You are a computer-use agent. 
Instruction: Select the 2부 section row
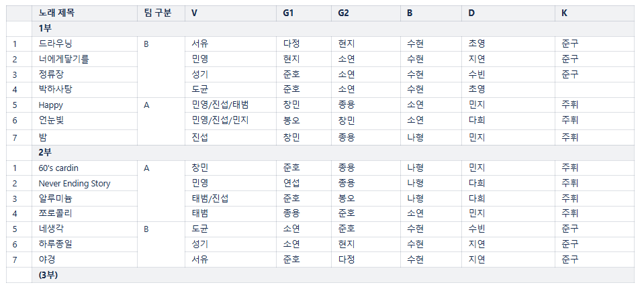coord(45,152)
